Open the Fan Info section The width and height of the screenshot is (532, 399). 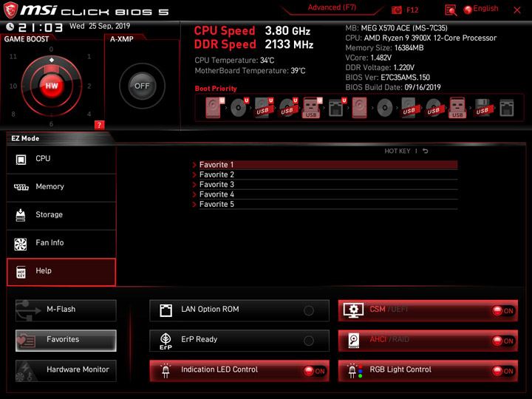click(x=61, y=244)
